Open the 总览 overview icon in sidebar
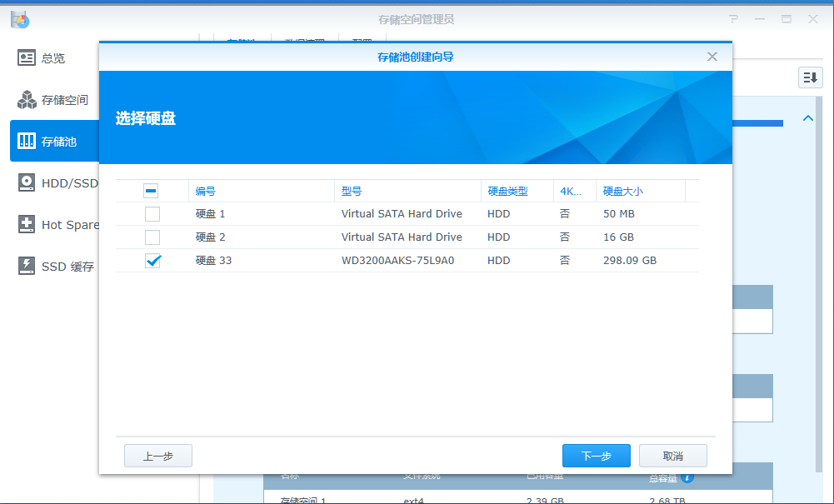The image size is (834, 504). [x=26, y=57]
